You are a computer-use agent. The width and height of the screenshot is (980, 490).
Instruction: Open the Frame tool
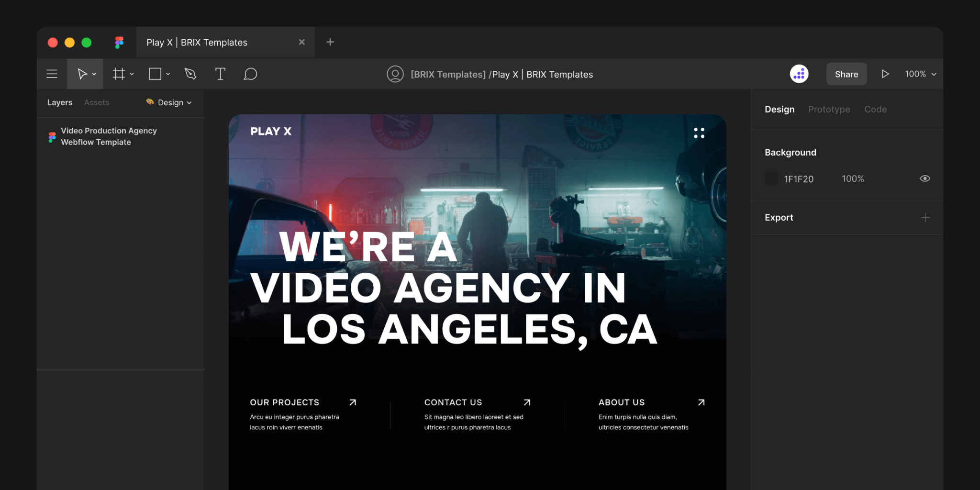(x=118, y=74)
